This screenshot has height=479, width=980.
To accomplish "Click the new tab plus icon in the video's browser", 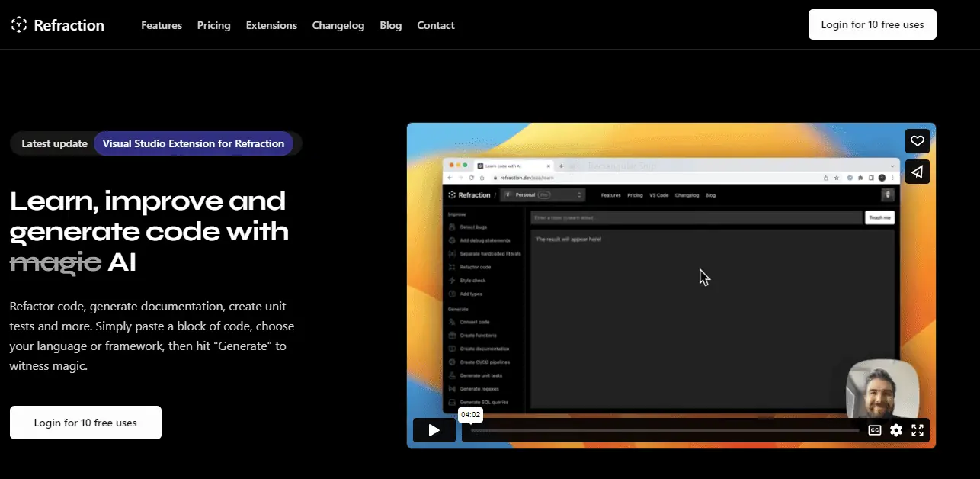I will [x=561, y=166].
